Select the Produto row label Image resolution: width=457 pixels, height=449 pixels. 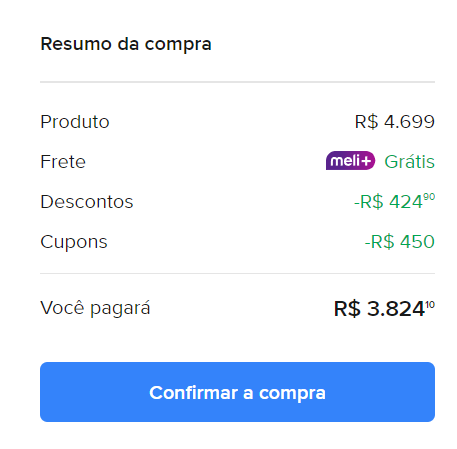pos(75,122)
